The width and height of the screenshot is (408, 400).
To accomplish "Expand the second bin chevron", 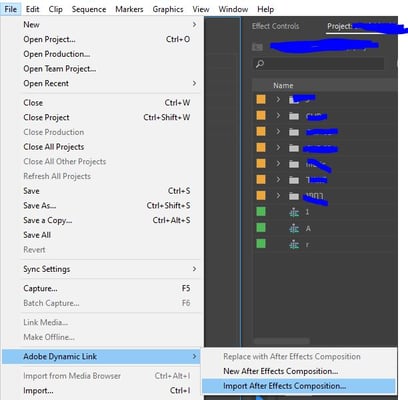I will (x=278, y=115).
